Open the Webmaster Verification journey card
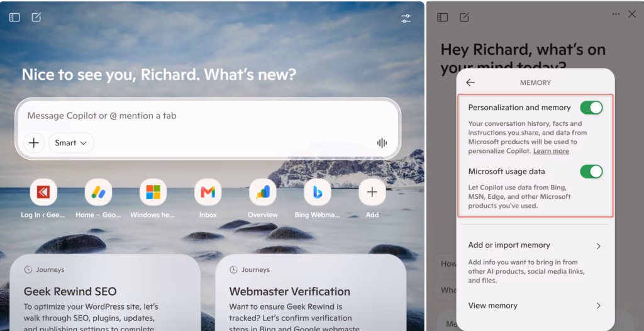The image size is (644, 331). pos(311,293)
